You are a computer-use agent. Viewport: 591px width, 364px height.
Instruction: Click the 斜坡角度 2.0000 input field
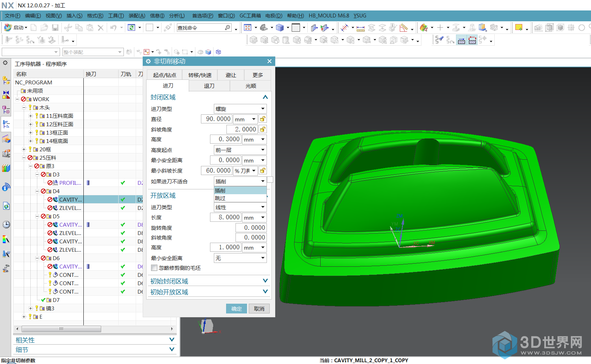point(242,129)
